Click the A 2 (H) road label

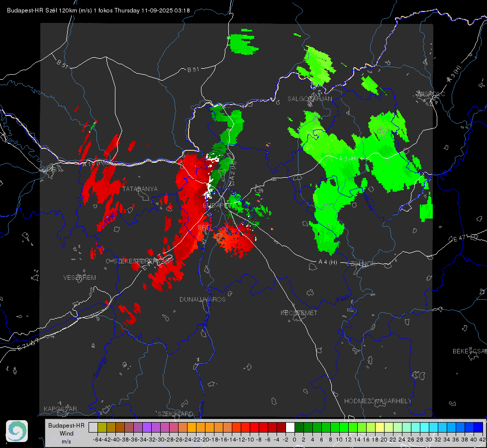pos(233,172)
